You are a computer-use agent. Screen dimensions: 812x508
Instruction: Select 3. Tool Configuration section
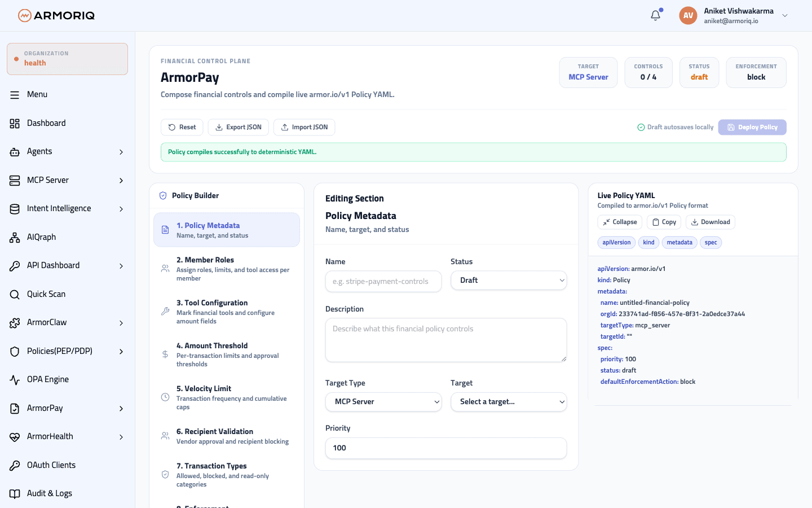coord(227,312)
